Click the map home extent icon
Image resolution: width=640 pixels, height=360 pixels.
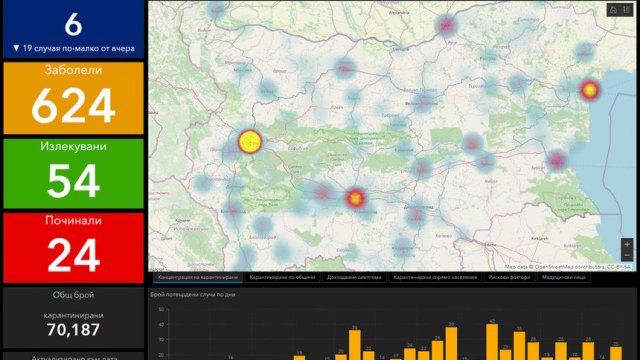click(x=613, y=10)
